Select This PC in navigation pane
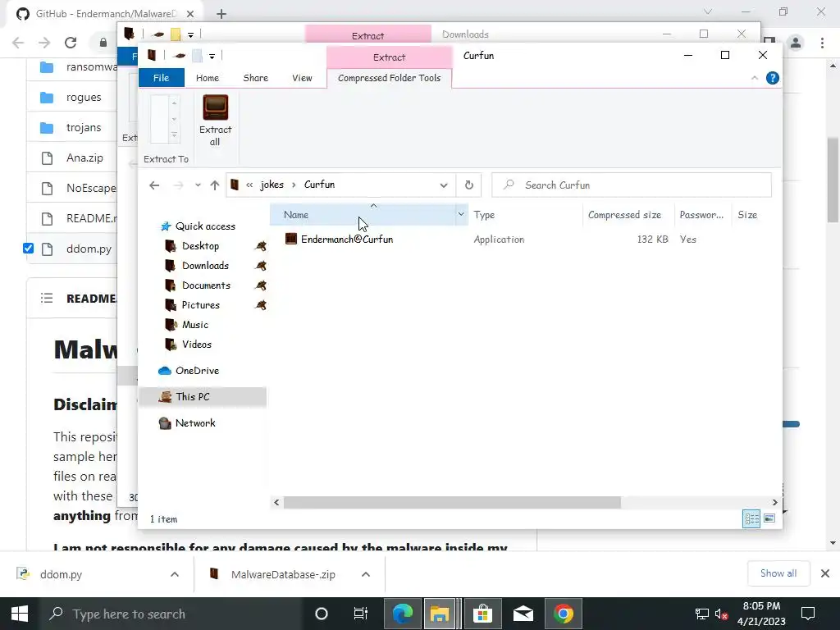Image resolution: width=840 pixels, height=630 pixels. [202, 397]
